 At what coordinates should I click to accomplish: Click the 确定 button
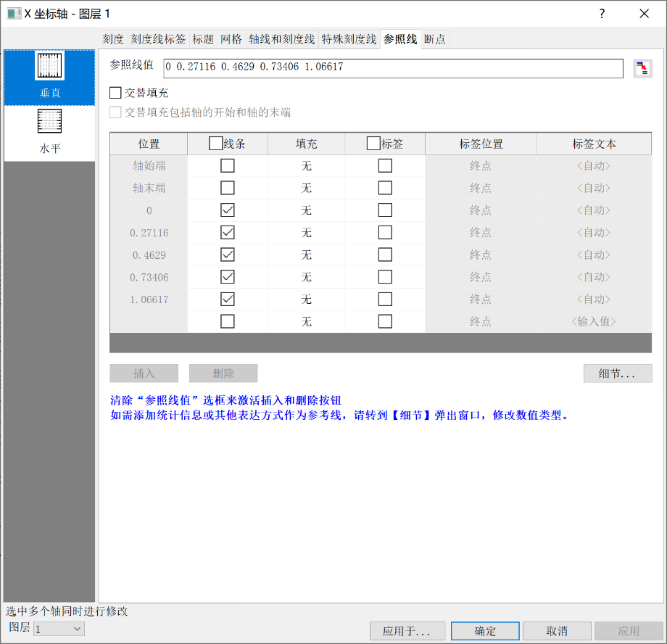[485, 631]
